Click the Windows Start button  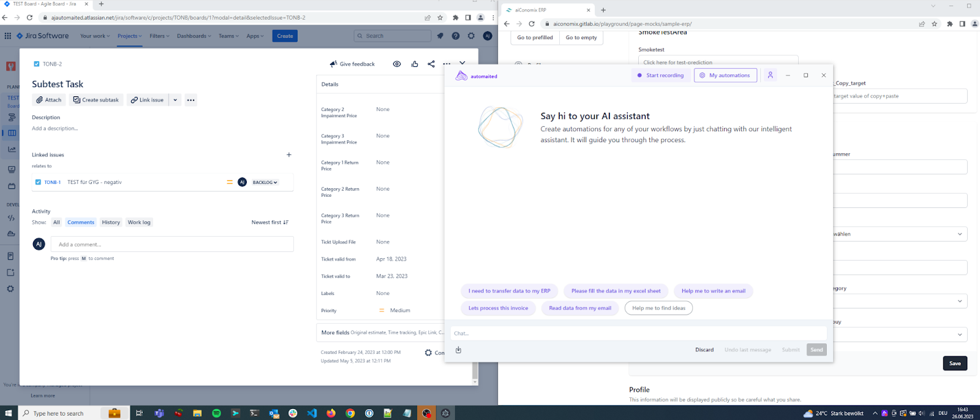[9, 413]
